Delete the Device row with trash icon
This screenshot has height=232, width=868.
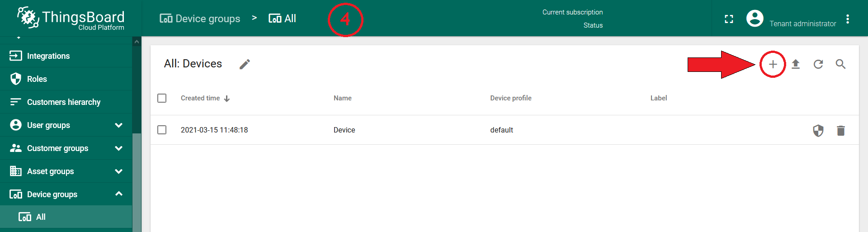click(x=840, y=131)
